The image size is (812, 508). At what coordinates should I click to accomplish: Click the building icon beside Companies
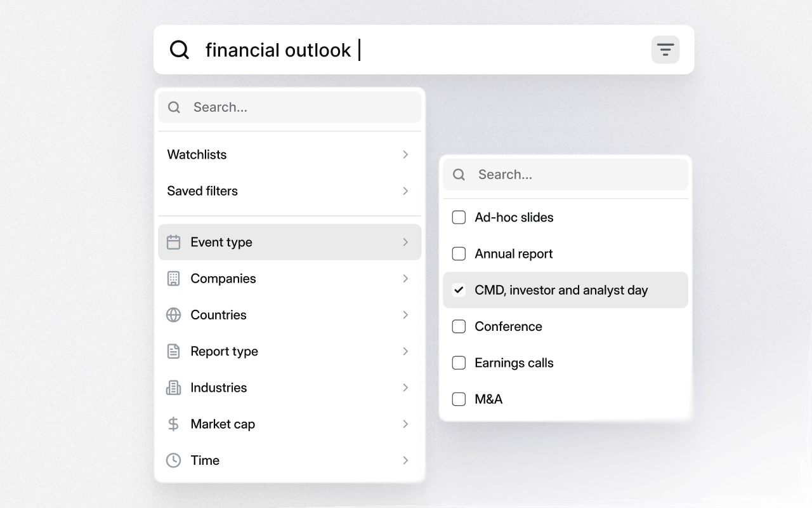coord(173,278)
